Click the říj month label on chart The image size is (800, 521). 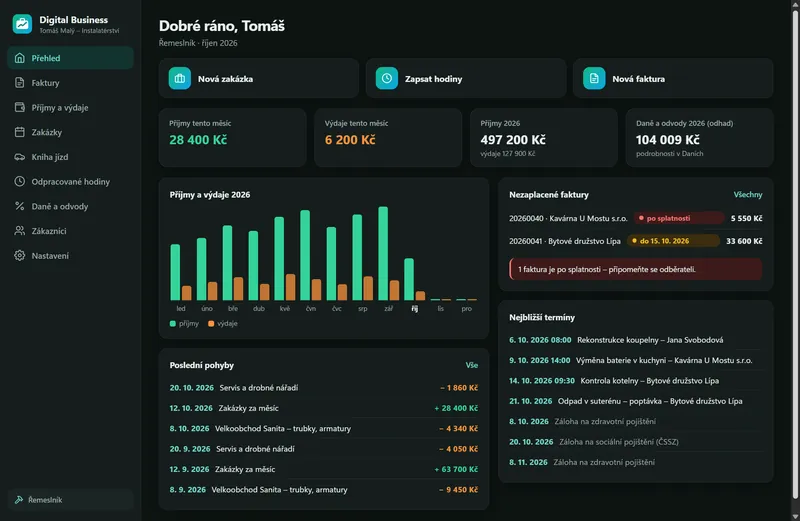pyautogui.click(x=414, y=309)
